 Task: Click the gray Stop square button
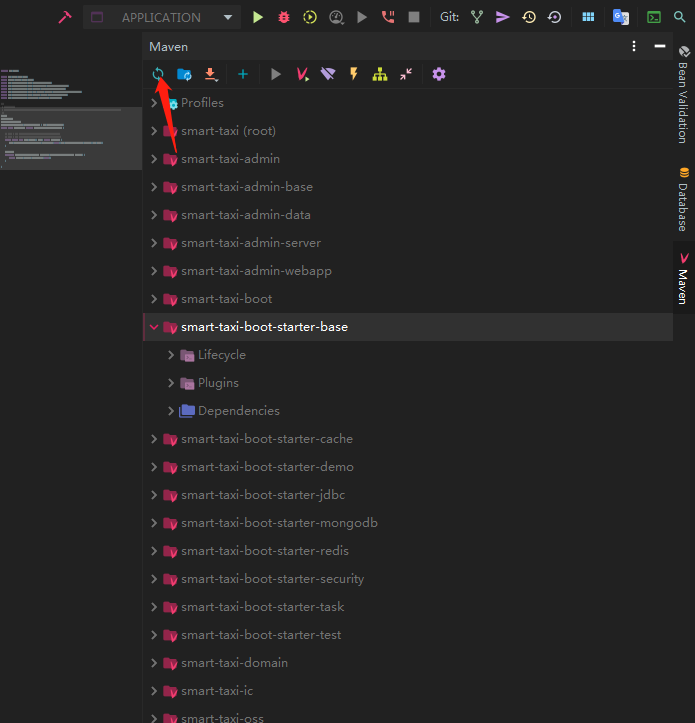pos(414,18)
